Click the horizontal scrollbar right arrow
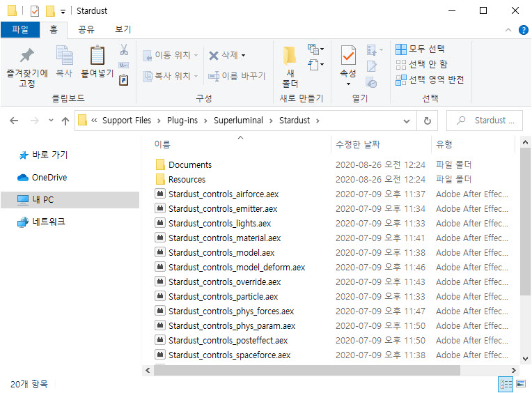This screenshot has width=532, height=393. (514, 370)
